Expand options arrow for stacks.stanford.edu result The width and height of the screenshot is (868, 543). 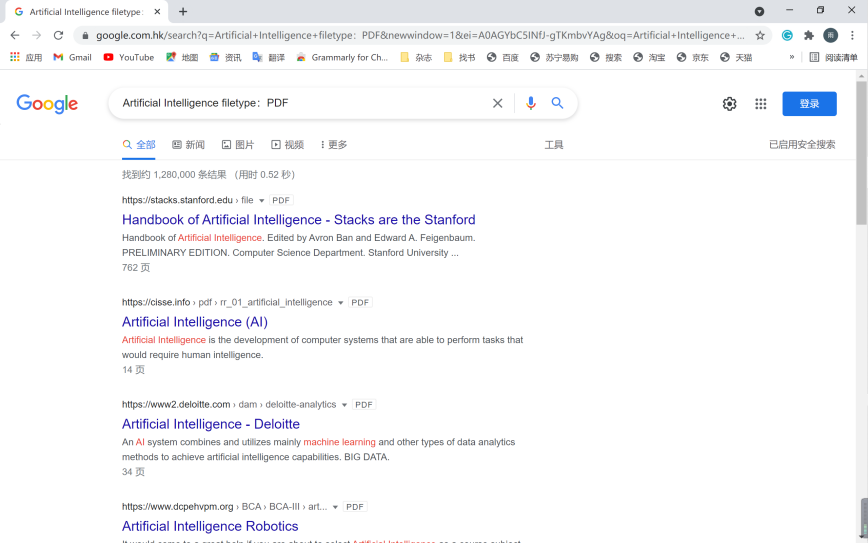click(x=262, y=200)
